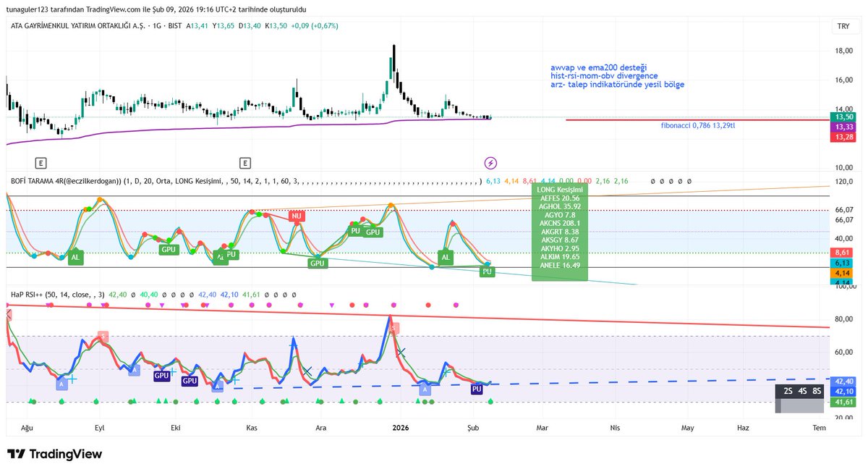Click the Eyl label on the time axis
Screen dimensions: 868x472
tap(100, 428)
